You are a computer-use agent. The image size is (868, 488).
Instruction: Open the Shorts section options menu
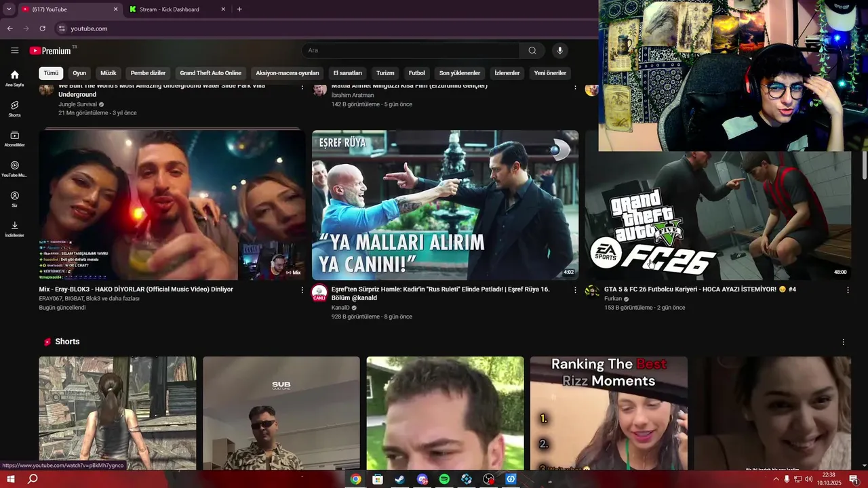point(843,342)
